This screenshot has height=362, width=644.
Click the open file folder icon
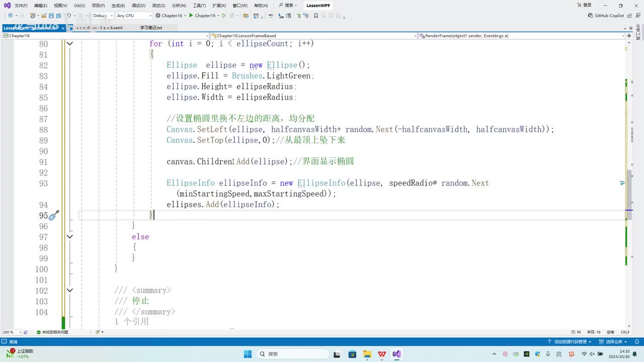click(43, 16)
